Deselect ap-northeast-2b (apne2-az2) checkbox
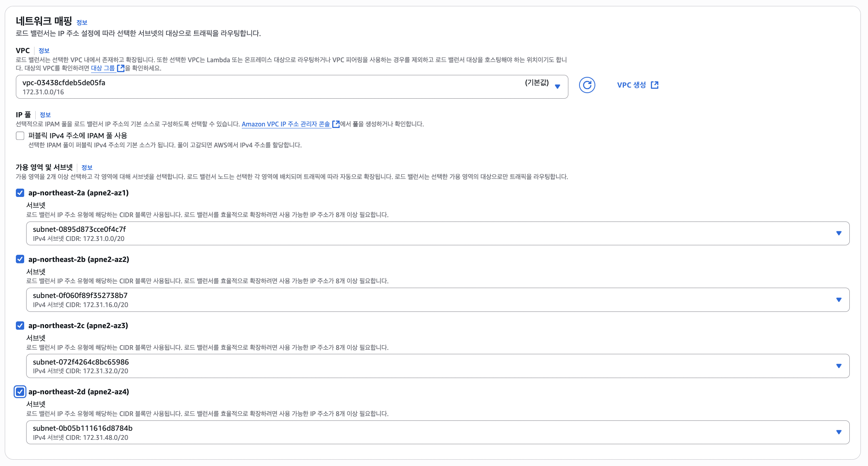 point(20,259)
